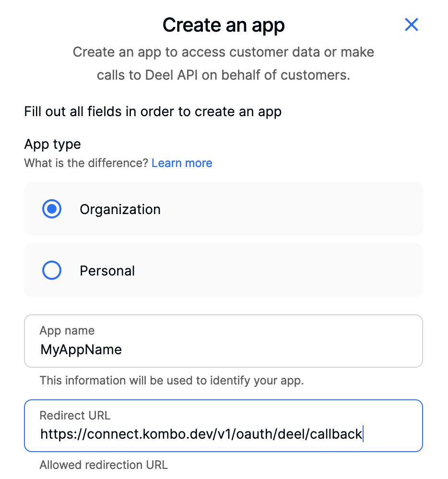
Task: Click the What is the difference text
Action: 86,163
